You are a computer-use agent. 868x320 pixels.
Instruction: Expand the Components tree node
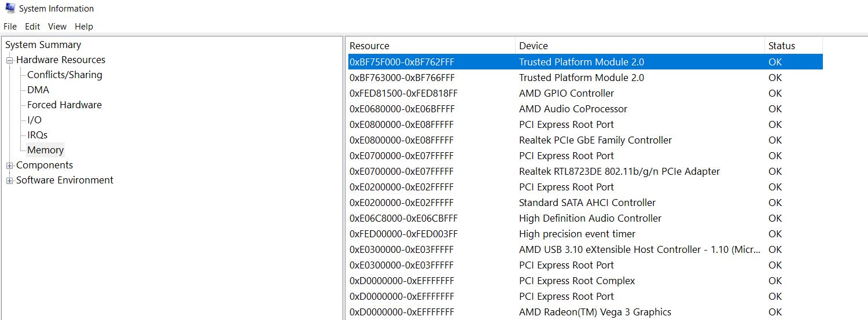[9, 165]
